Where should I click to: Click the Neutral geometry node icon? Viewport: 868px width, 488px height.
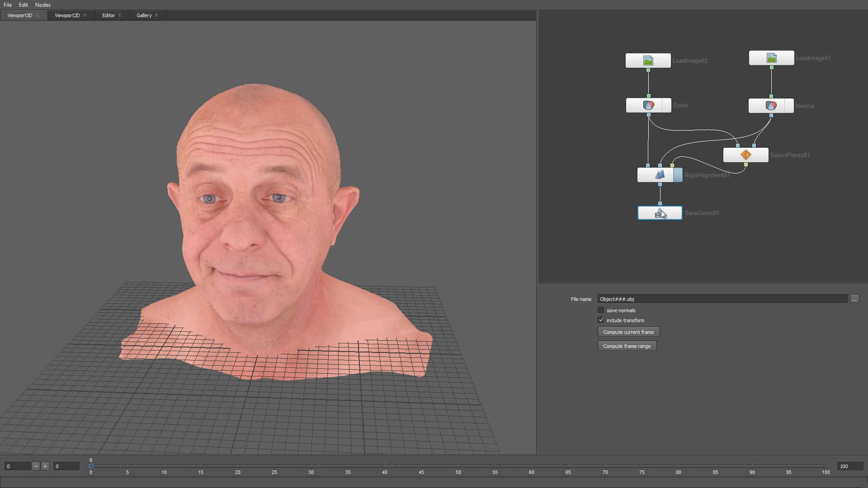click(771, 105)
